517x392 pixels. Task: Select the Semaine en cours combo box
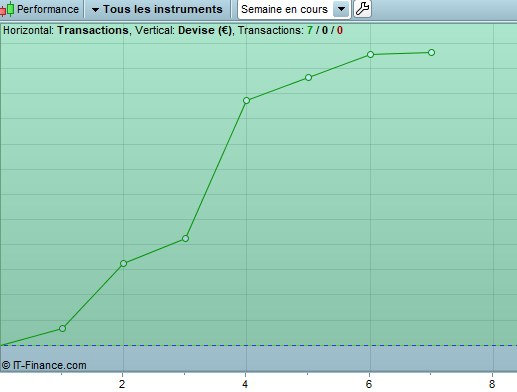(294, 9)
